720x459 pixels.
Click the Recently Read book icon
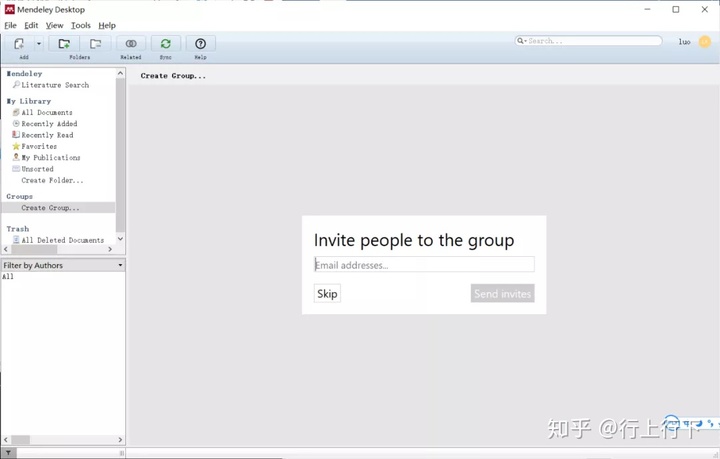[x=16, y=134]
